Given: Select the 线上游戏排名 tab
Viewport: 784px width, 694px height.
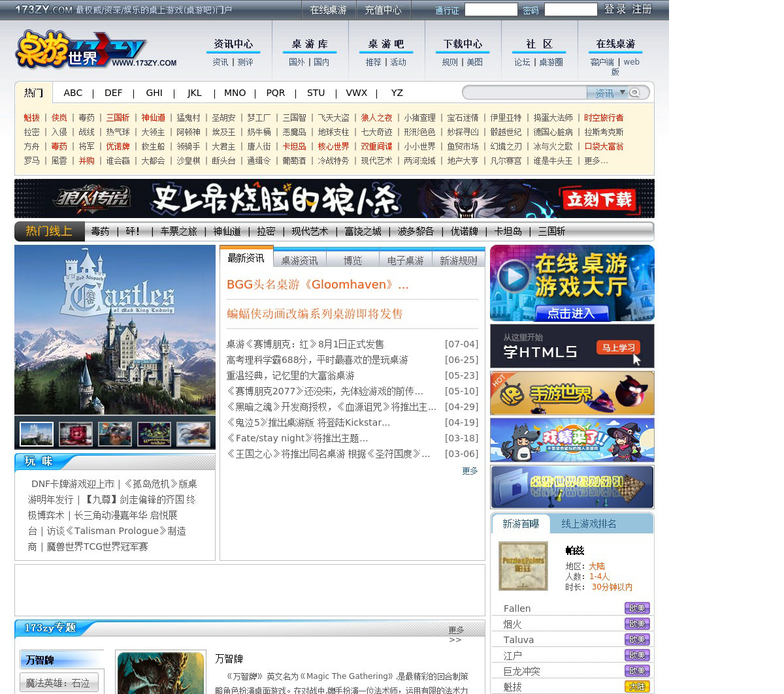Looking at the screenshot, I should (x=588, y=524).
